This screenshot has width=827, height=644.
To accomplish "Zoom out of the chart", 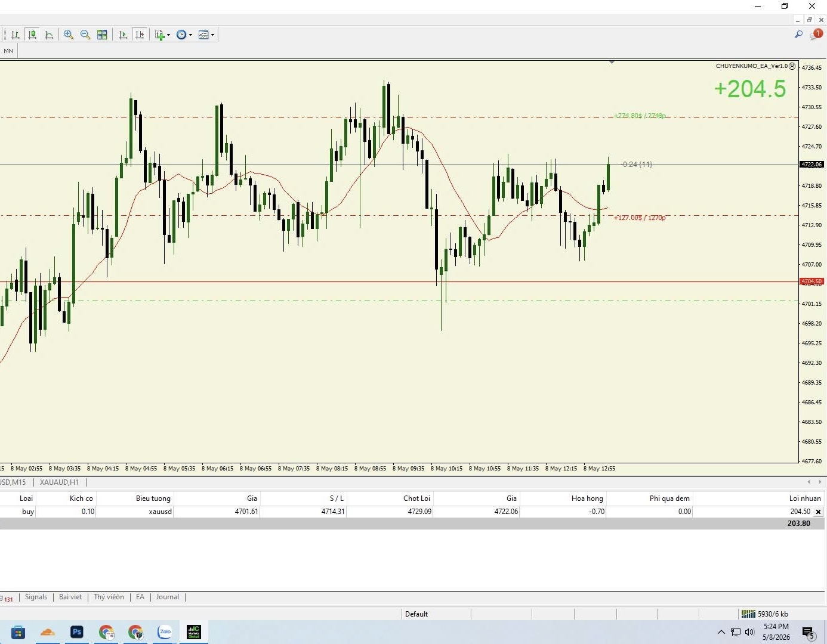I will 85,35.
